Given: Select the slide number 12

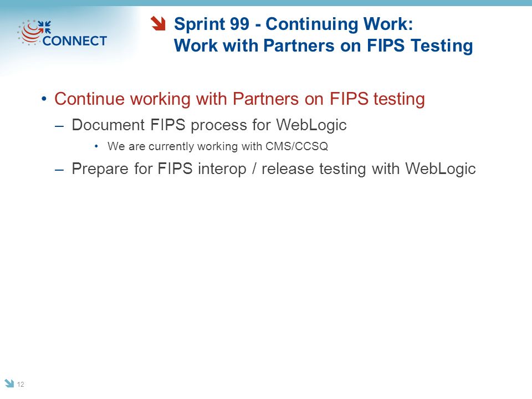Looking at the screenshot, I should point(21,384).
